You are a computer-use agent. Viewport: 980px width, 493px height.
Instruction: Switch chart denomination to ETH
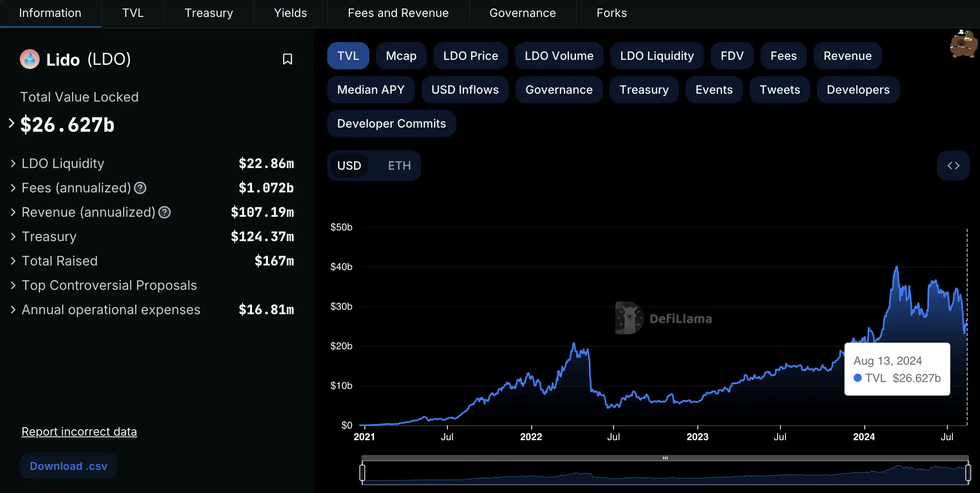[399, 166]
